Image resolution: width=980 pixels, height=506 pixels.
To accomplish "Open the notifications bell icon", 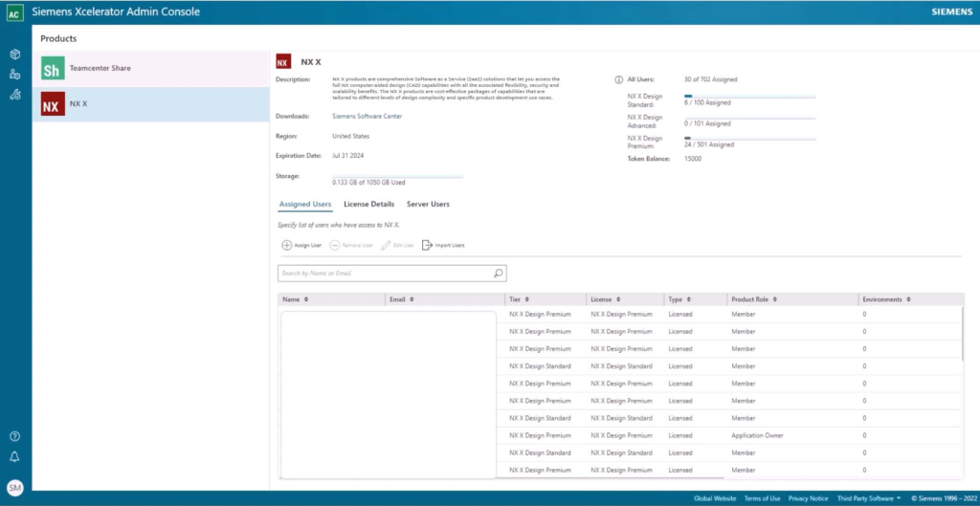I will [14, 456].
